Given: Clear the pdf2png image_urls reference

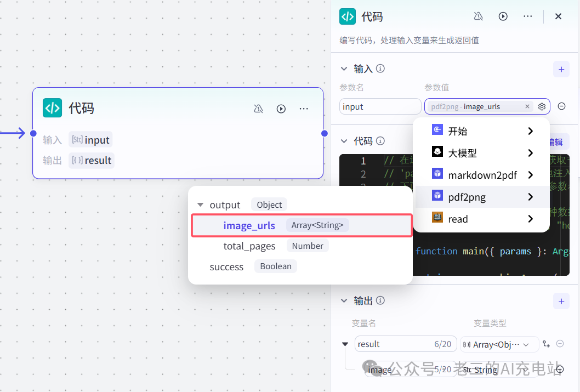Looking at the screenshot, I should pos(527,106).
